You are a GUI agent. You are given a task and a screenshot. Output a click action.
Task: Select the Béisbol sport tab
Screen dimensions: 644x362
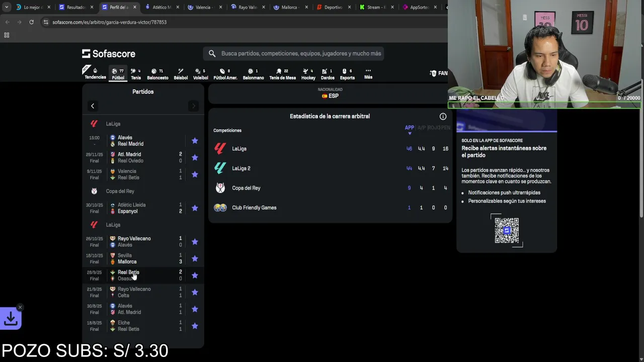point(181,74)
